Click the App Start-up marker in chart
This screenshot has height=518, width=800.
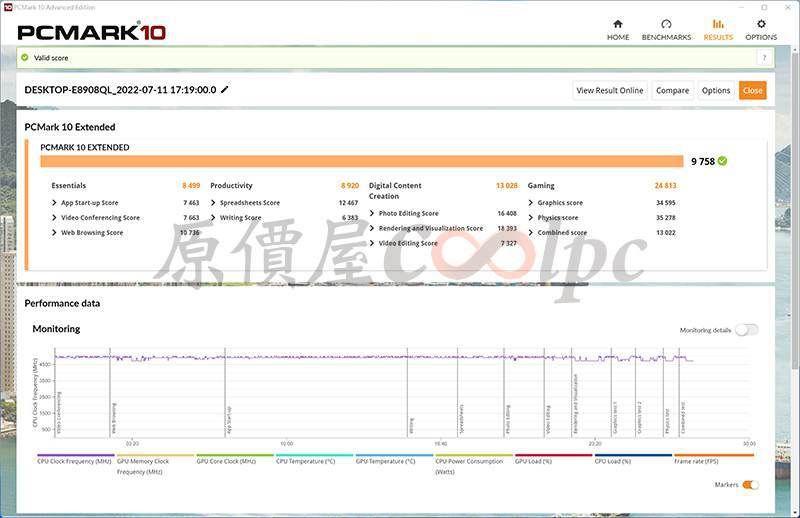pos(229,420)
